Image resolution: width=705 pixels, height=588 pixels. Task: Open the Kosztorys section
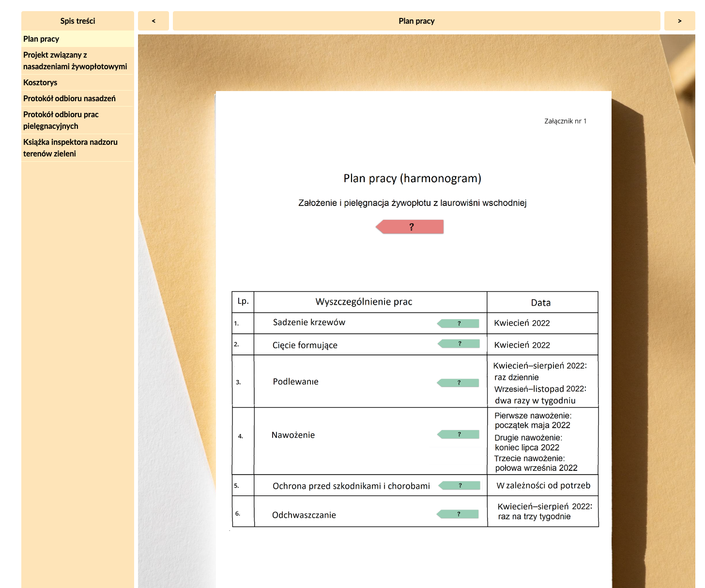click(40, 82)
